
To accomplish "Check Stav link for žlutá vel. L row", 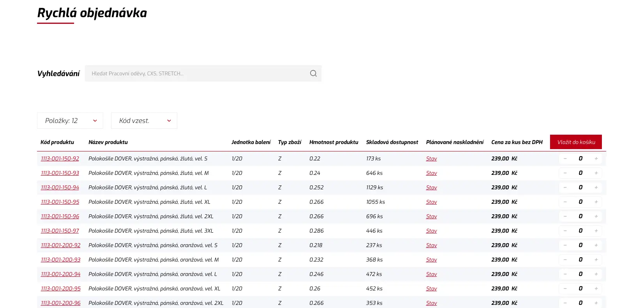I will tap(431, 187).
